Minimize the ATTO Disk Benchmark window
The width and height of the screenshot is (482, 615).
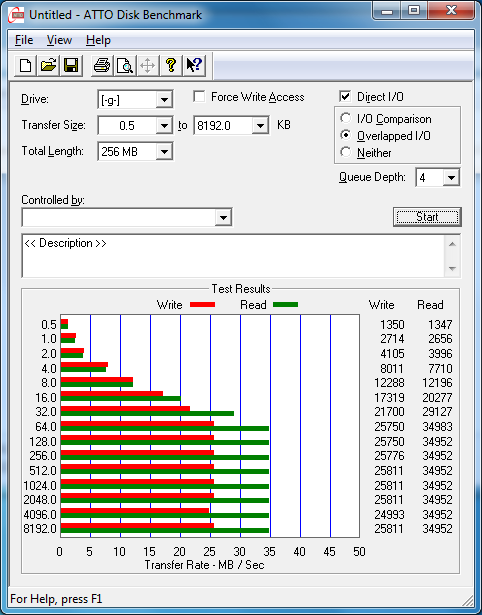coord(387,11)
